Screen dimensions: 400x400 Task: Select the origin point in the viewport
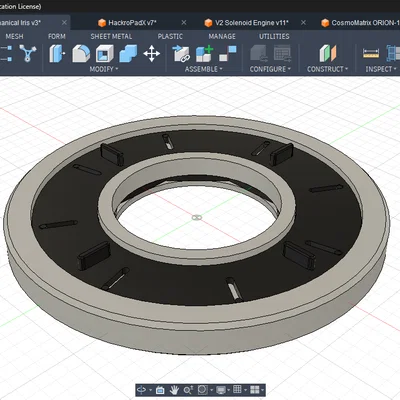click(x=197, y=218)
